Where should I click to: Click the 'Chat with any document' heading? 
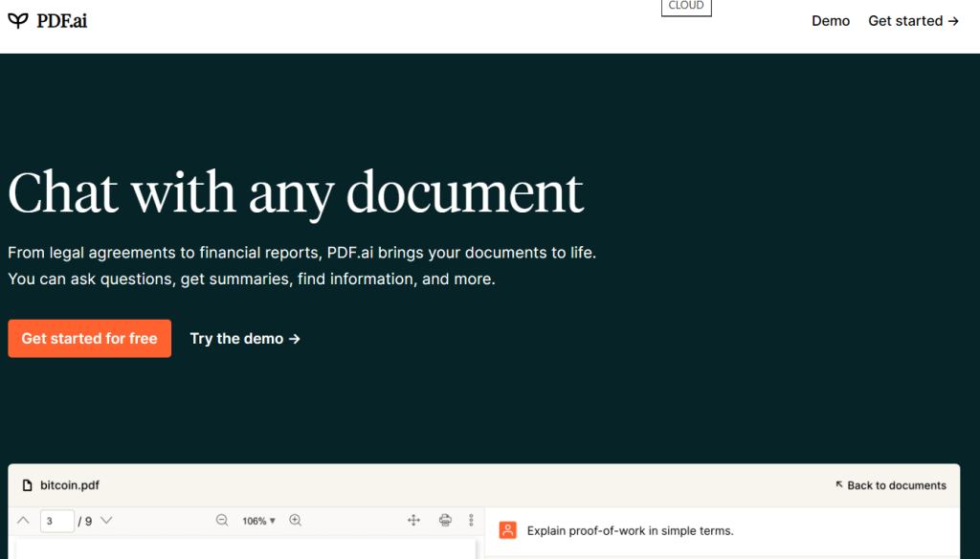click(x=296, y=194)
